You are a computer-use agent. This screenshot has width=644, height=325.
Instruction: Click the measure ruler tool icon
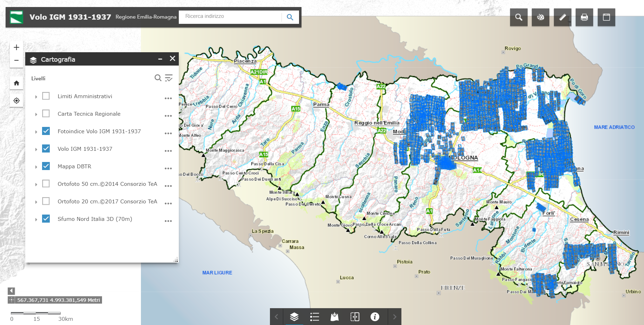point(562,17)
